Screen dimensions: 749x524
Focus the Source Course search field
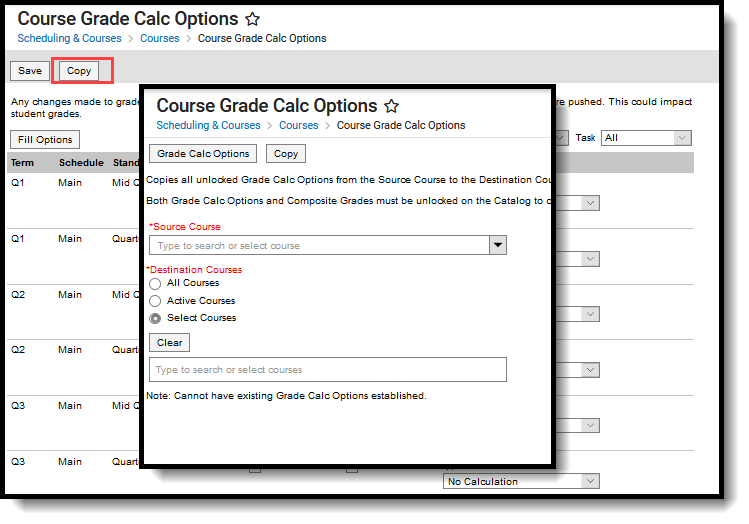click(x=318, y=245)
